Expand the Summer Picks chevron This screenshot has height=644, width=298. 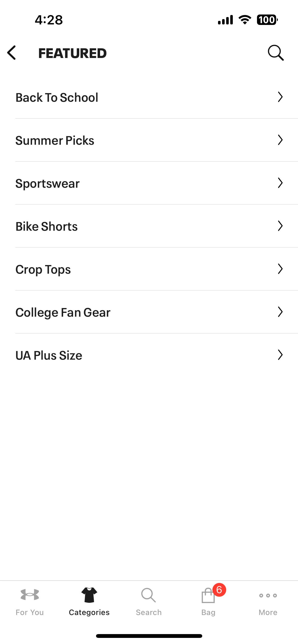[x=280, y=140]
